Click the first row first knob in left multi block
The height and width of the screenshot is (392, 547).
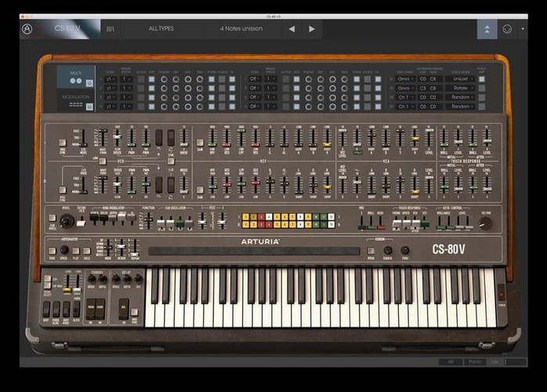164,79
